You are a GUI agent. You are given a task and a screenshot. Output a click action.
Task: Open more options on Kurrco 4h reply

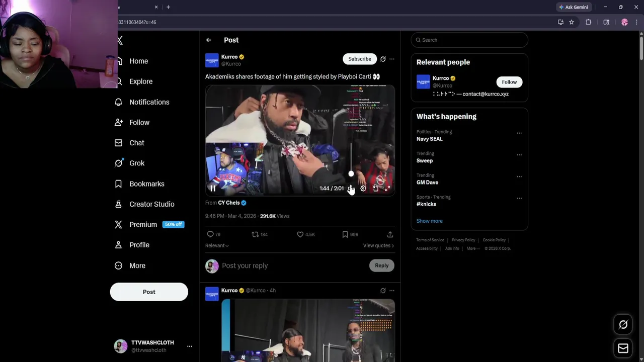tap(392, 291)
